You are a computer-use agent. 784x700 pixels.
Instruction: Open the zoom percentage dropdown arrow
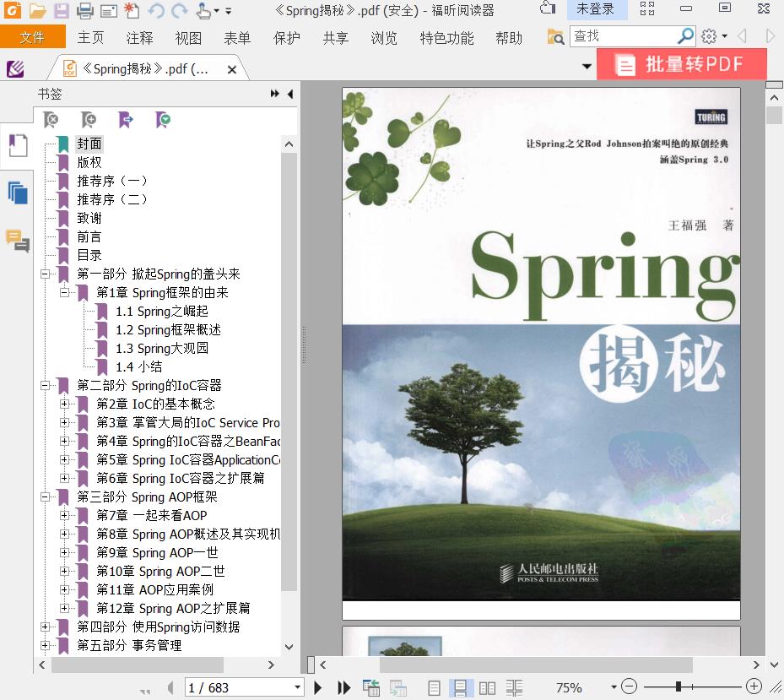[x=614, y=687]
